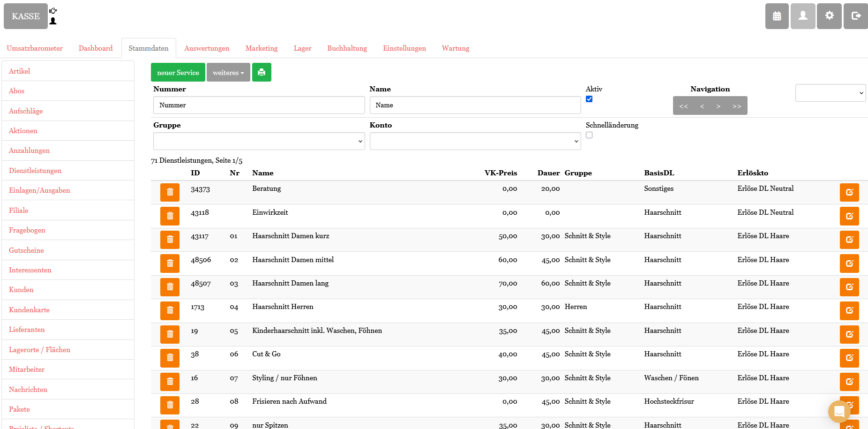Viewport: 868px width, 429px height.
Task: Open the calendar icon in header
Action: [777, 16]
